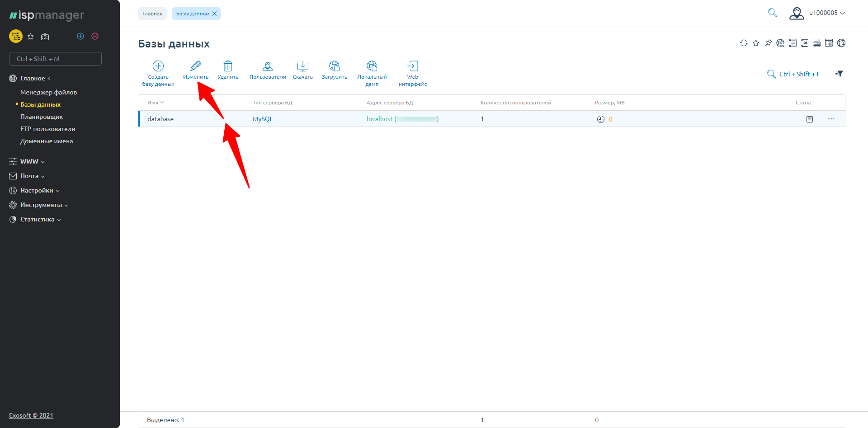
Task: Click the Изменить pencil icon
Action: coord(196,66)
